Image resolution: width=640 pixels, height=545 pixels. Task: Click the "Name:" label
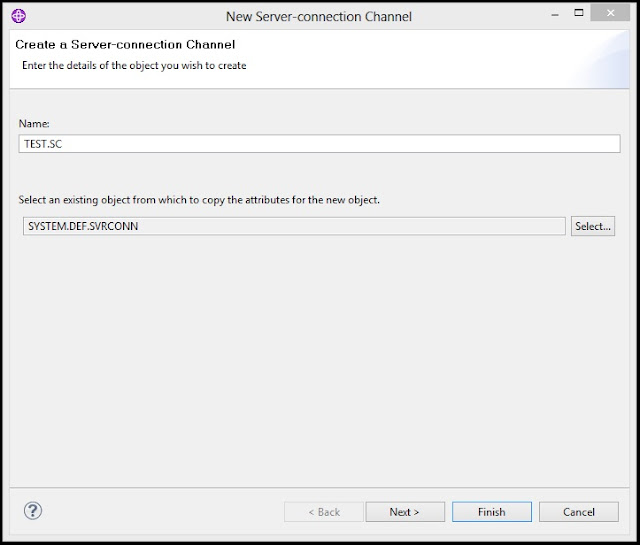[34, 123]
